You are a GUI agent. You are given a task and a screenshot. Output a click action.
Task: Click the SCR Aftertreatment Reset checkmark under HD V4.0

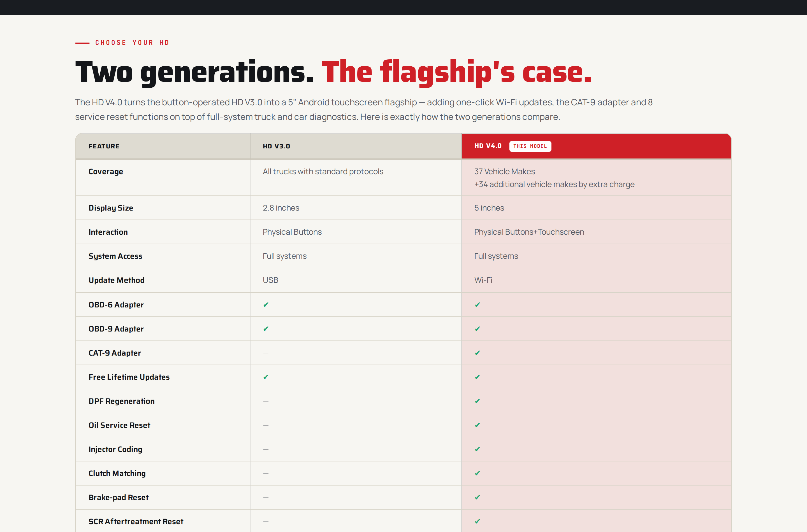point(477,521)
